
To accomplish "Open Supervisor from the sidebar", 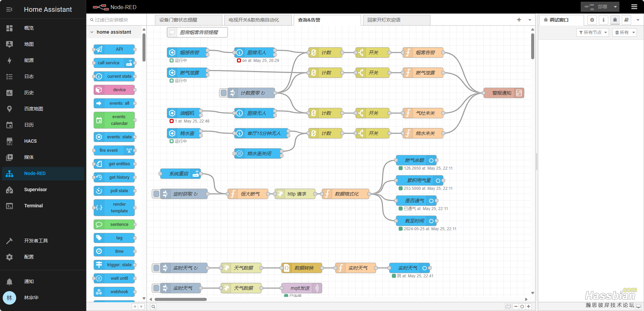I will [43, 189].
